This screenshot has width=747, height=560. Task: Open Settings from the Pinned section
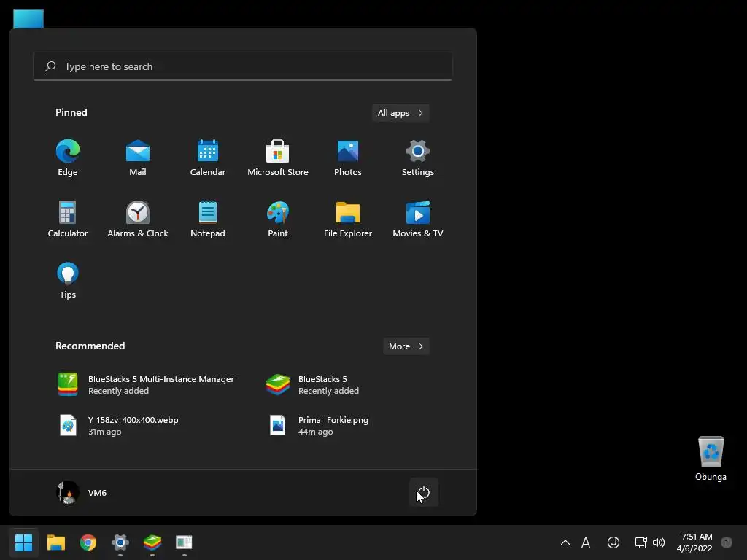[418, 158]
